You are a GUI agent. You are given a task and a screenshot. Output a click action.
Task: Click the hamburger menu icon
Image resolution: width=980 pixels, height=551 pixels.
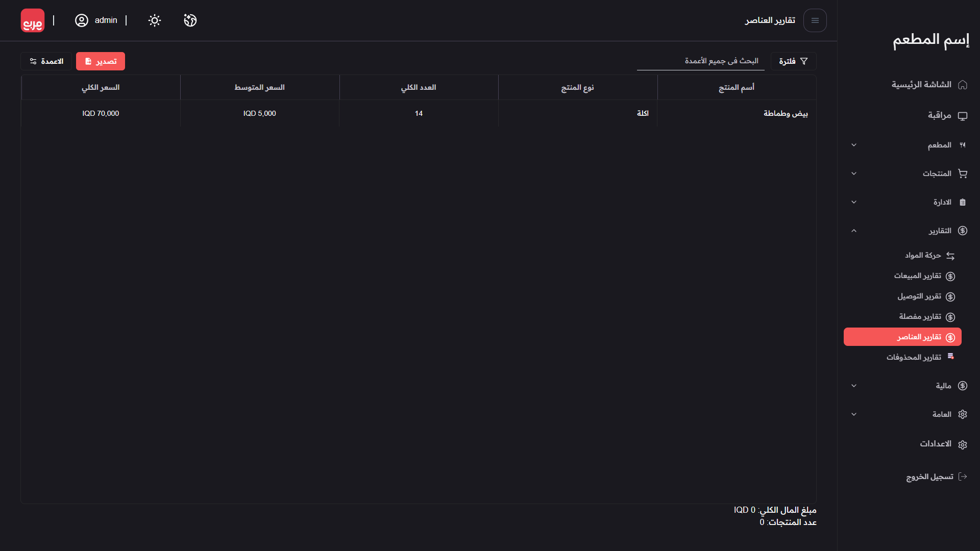[815, 20]
